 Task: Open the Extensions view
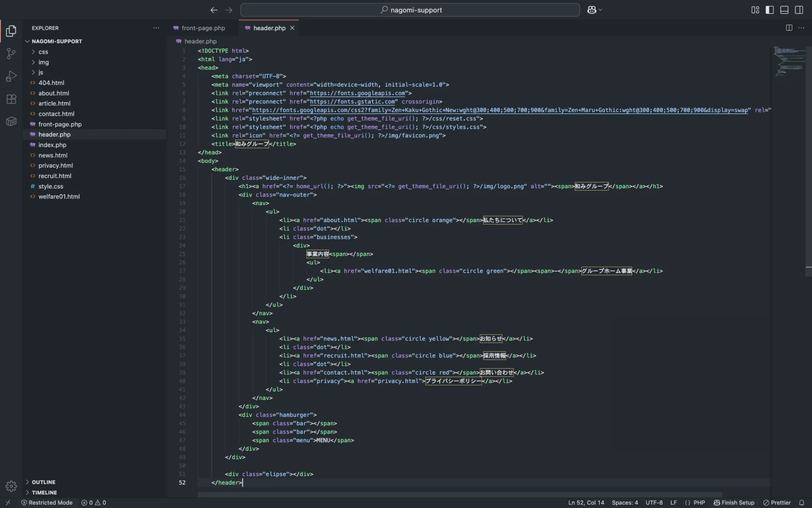(11, 99)
